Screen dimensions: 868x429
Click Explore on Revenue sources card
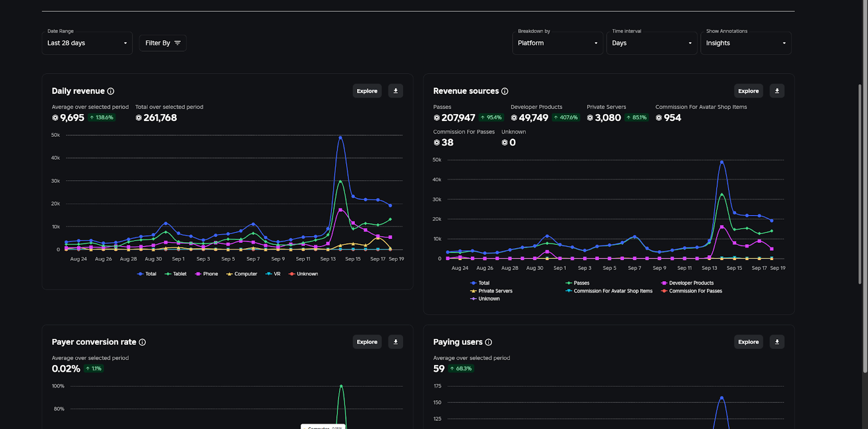click(x=748, y=91)
